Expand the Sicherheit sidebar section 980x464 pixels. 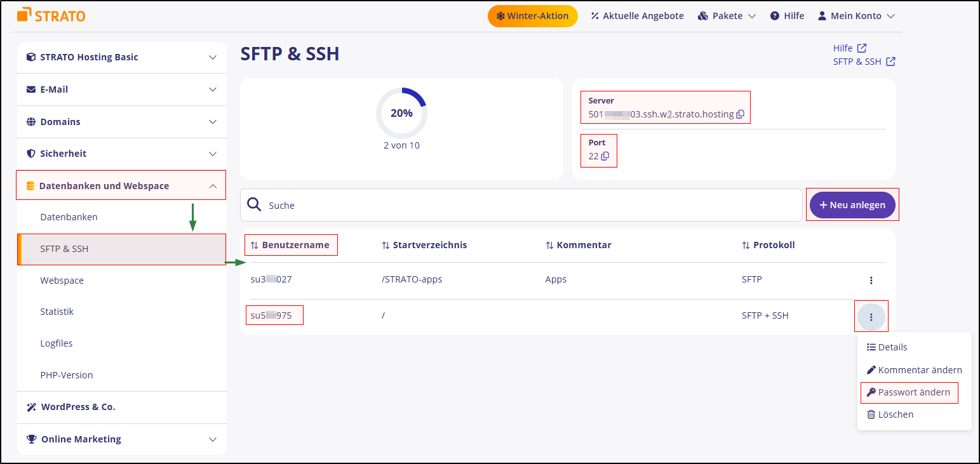tap(122, 154)
